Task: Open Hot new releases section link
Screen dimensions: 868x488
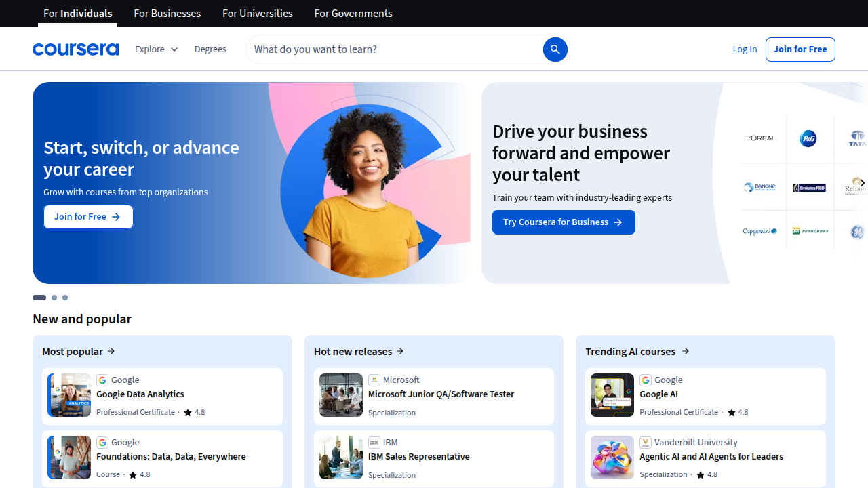Action: click(359, 351)
